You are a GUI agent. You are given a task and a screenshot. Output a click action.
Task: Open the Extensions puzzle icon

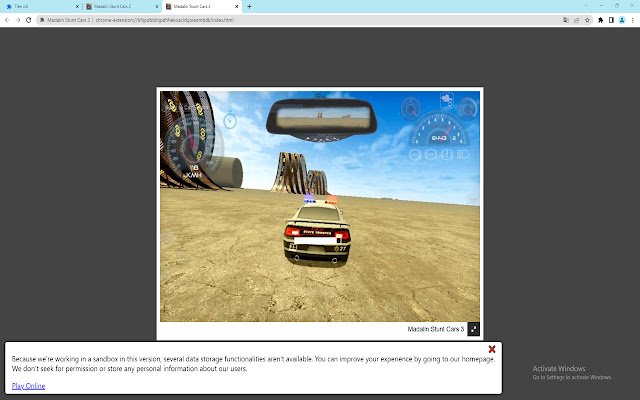click(x=600, y=20)
